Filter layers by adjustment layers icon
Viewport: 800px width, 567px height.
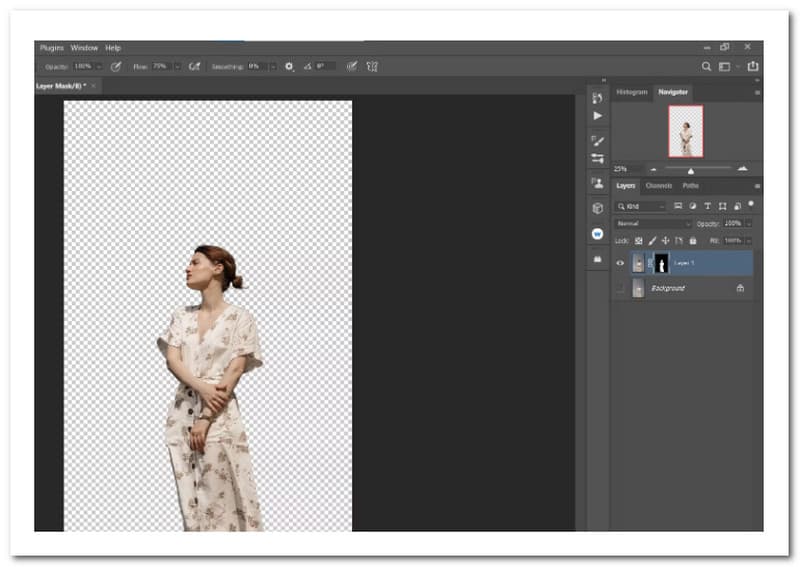pos(693,206)
